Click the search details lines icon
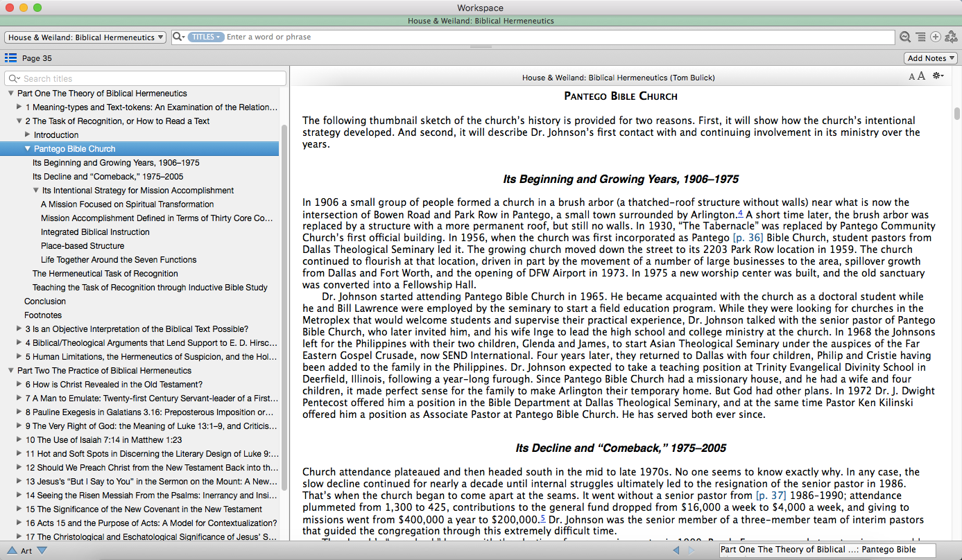The image size is (962, 560). tap(920, 37)
